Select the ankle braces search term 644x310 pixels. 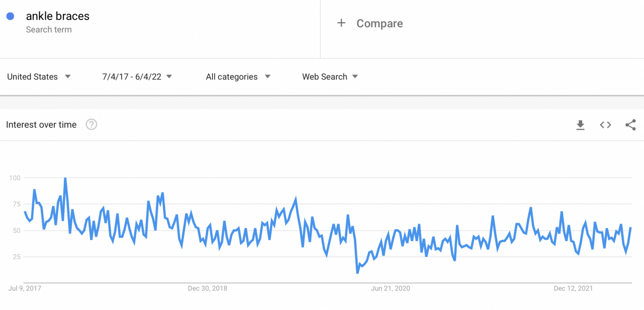57,16
